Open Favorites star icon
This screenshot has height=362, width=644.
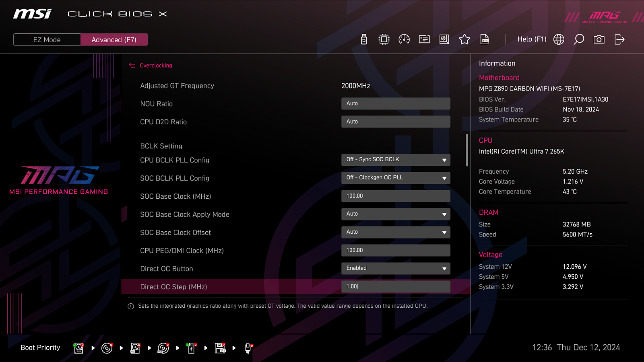(x=464, y=39)
